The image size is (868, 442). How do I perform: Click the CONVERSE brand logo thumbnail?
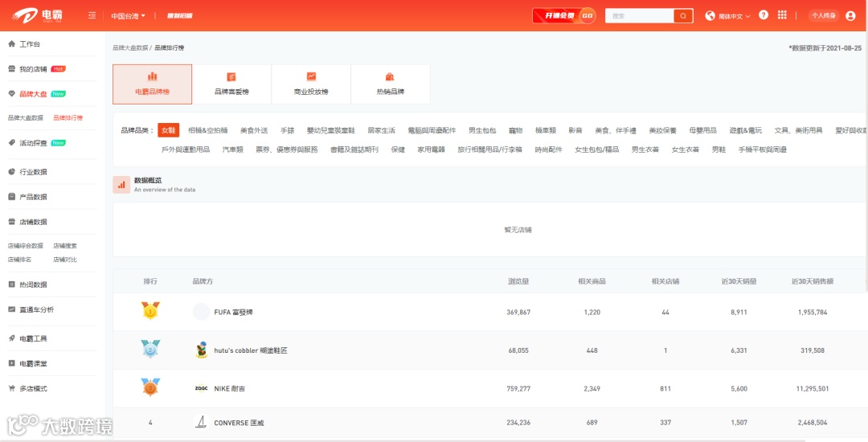pos(202,423)
